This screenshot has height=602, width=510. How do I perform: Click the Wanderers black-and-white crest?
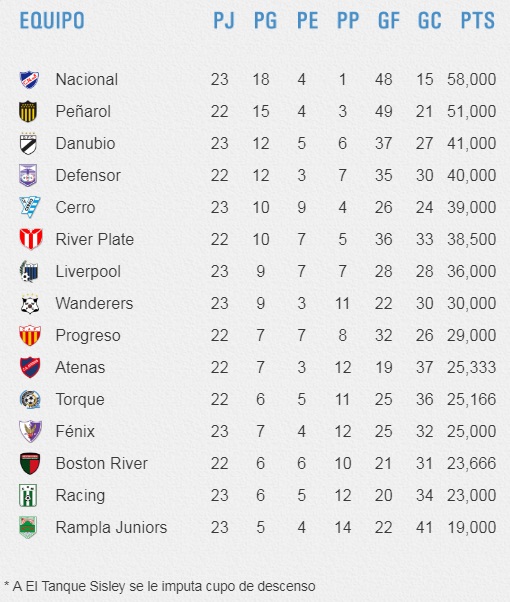[30, 303]
